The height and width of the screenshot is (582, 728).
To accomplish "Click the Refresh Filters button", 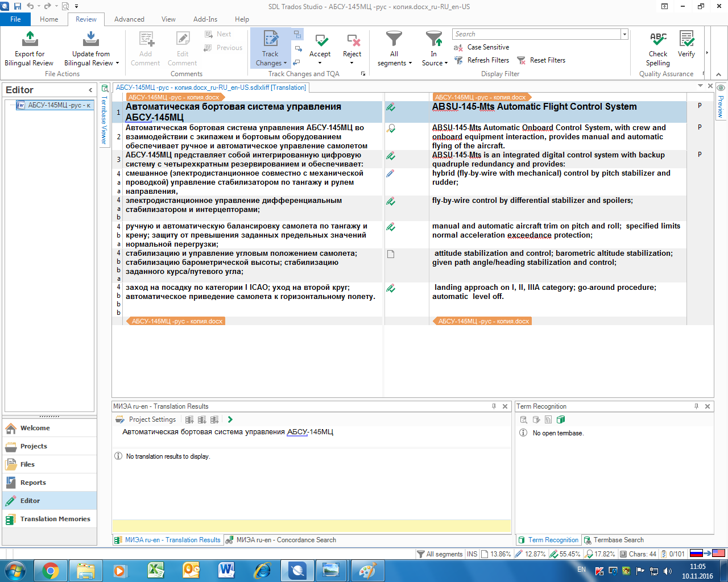I will click(x=481, y=60).
